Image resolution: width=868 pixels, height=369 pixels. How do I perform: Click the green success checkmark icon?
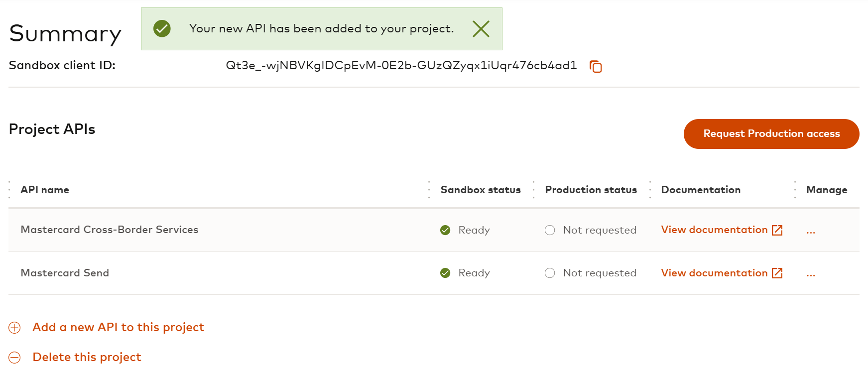point(162,29)
